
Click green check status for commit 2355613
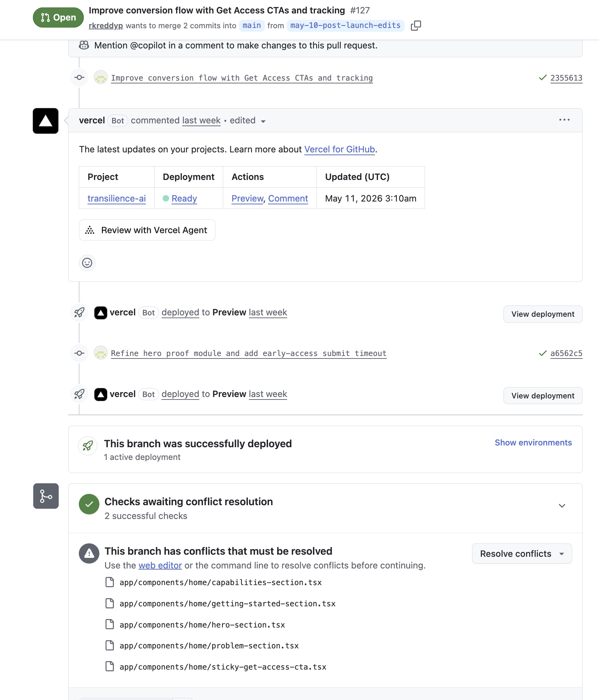coord(543,77)
